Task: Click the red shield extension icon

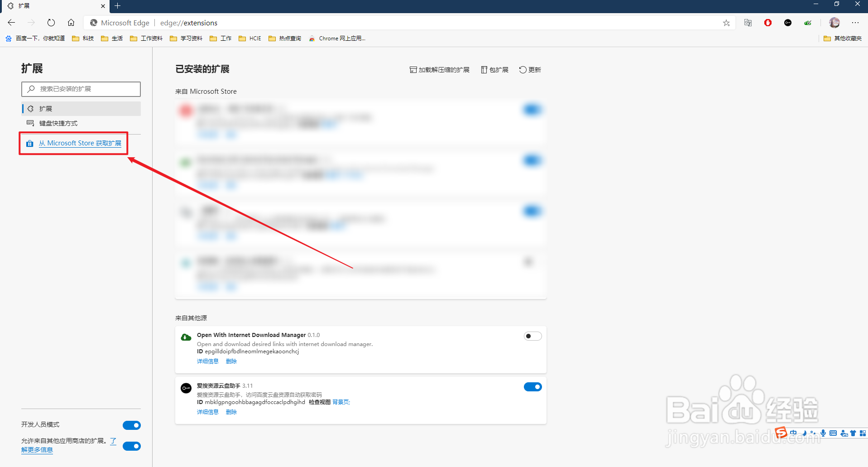Action: [768, 23]
